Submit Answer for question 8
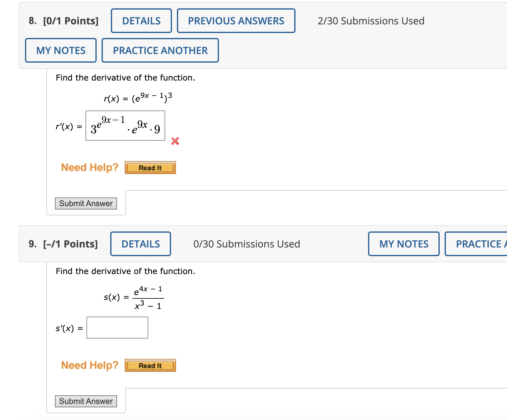This screenshot has width=507, height=420. 86,203
